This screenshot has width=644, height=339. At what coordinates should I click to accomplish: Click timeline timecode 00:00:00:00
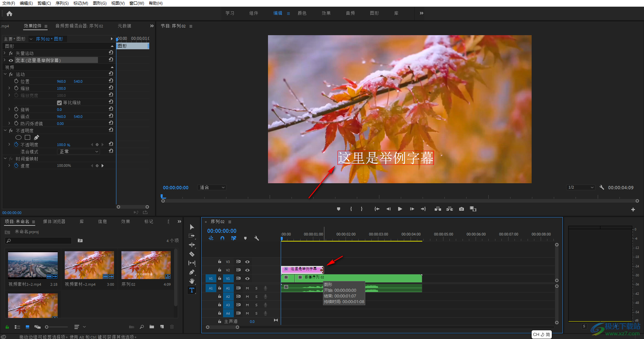(222, 231)
